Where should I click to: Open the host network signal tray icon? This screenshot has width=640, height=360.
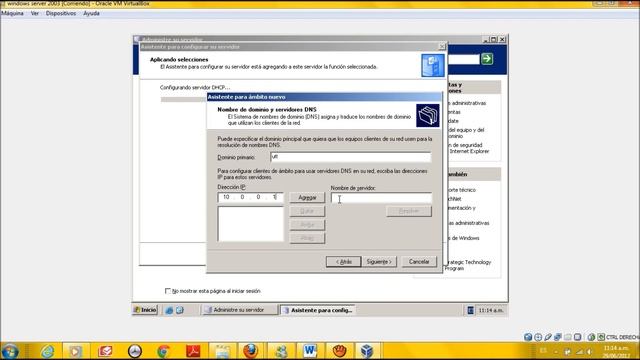(x=579, y=351)
